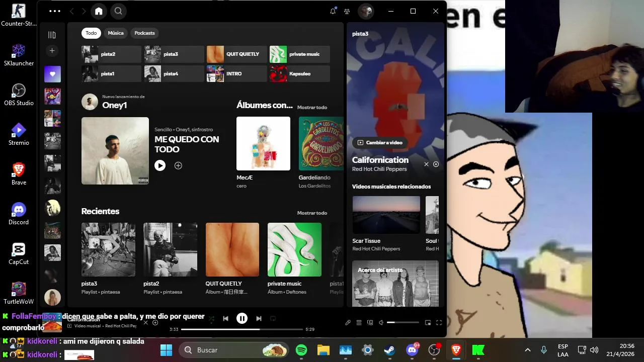Open the pista2 shortcut tile
Viewport: 644px width, 362px height.
[111, 54]
